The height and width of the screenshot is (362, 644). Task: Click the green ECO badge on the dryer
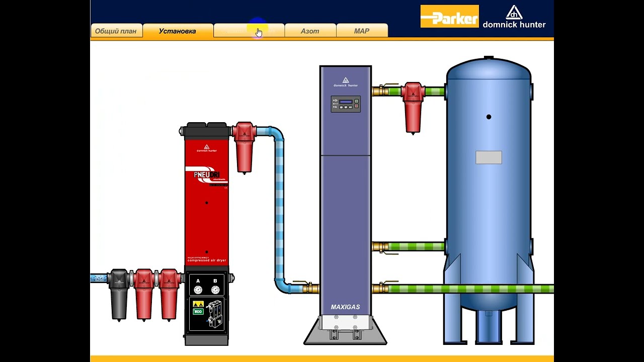198,312
